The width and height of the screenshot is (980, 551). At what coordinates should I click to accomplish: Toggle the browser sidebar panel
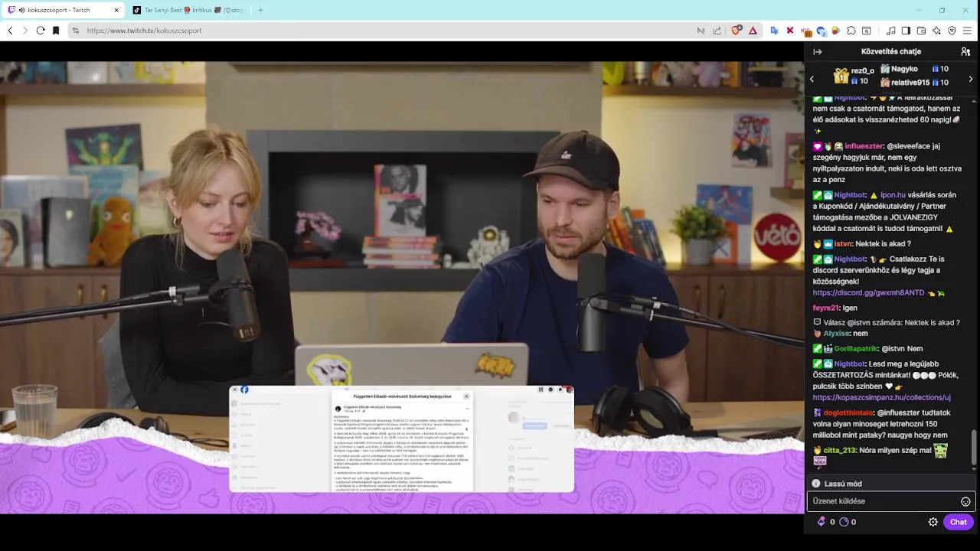(x=906, y=31)
